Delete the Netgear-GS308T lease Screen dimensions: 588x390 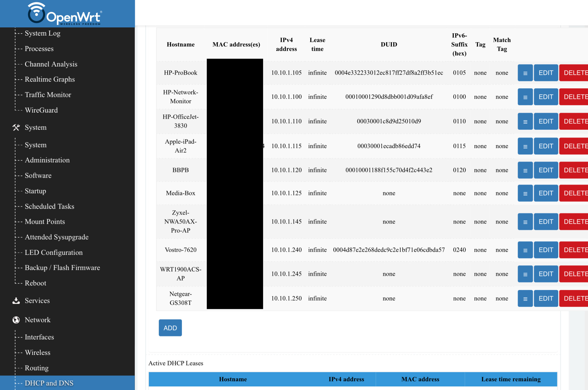(574, 298)
